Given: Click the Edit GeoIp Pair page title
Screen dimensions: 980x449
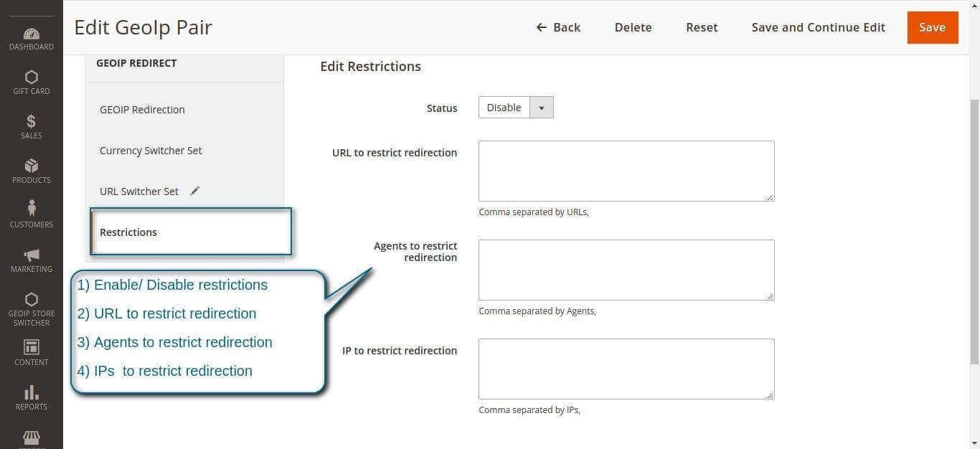Looking at the screenshot, I should (x=143, y=27).
